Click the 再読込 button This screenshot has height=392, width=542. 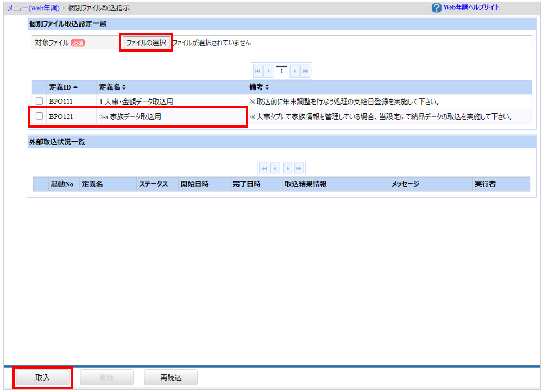[x=171, y=377]
